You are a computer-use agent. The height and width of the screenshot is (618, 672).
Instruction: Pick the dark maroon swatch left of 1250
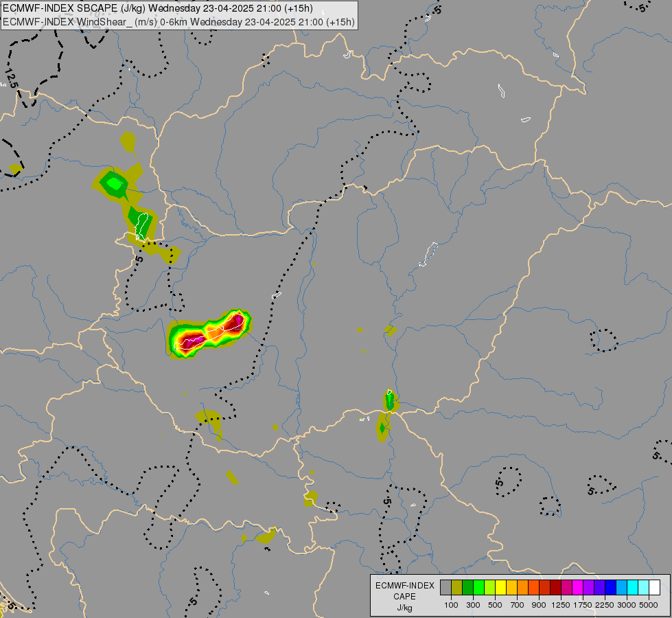click(555, 588)
